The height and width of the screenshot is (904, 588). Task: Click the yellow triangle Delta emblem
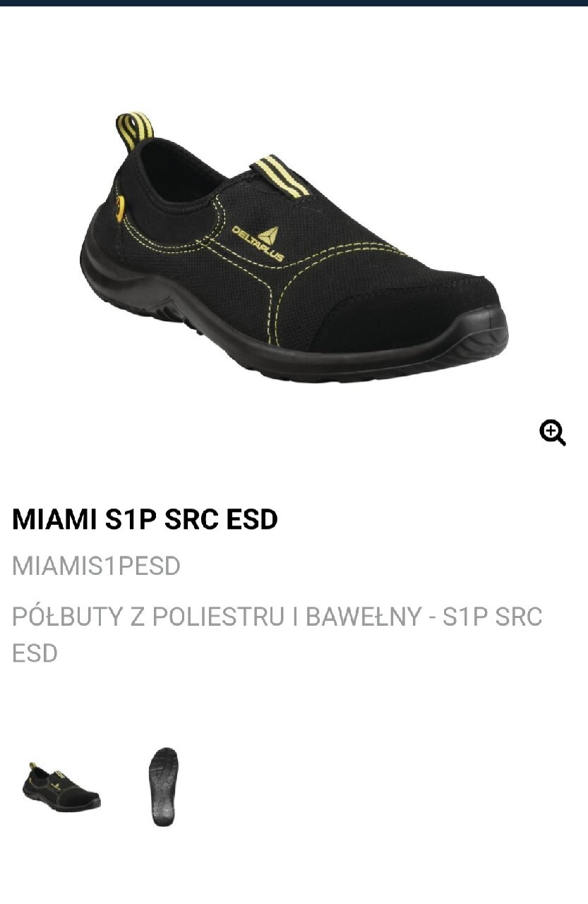(268, 235)
